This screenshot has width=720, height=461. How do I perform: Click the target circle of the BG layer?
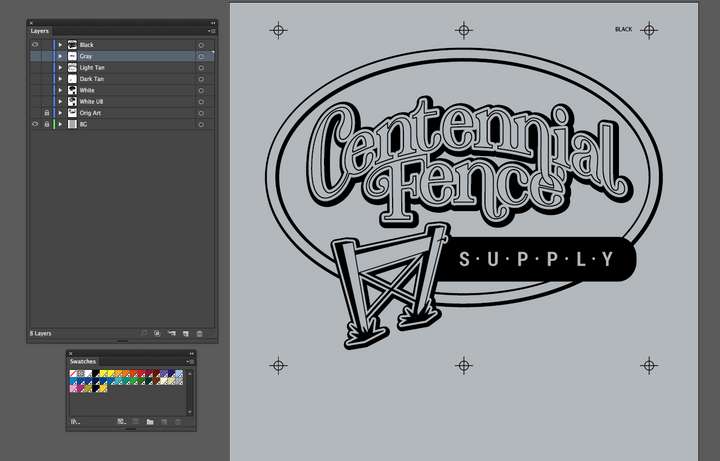(201, 124)
